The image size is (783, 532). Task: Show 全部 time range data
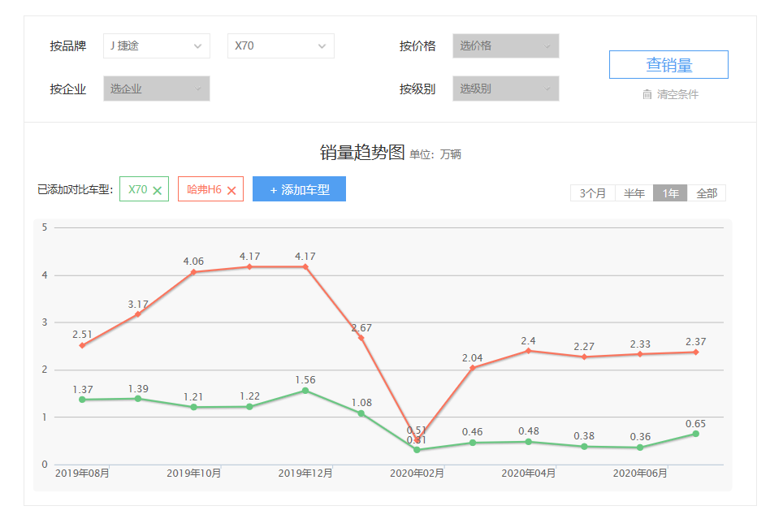[x=707, y=193]
